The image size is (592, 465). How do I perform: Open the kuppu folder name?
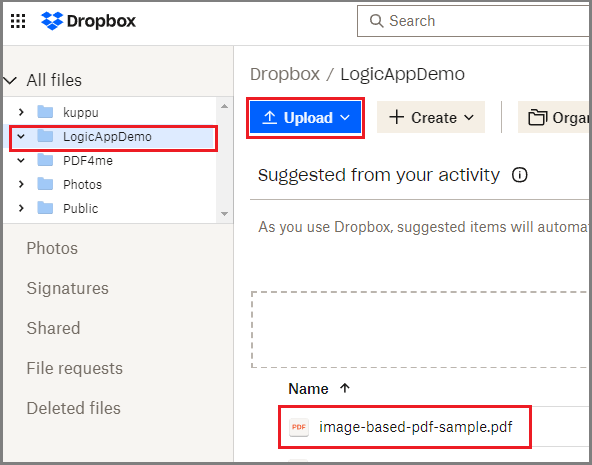coord(81,112)
